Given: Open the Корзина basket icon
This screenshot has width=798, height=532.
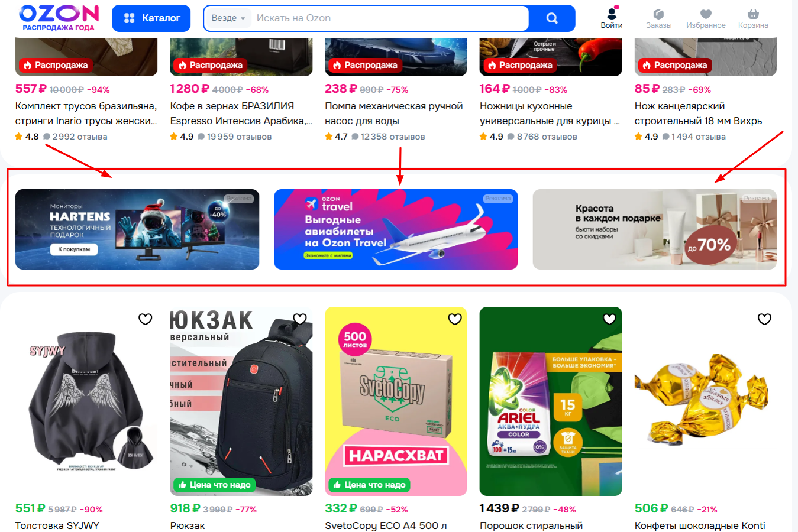Looking at the screenshot, I should click(753, 18).
